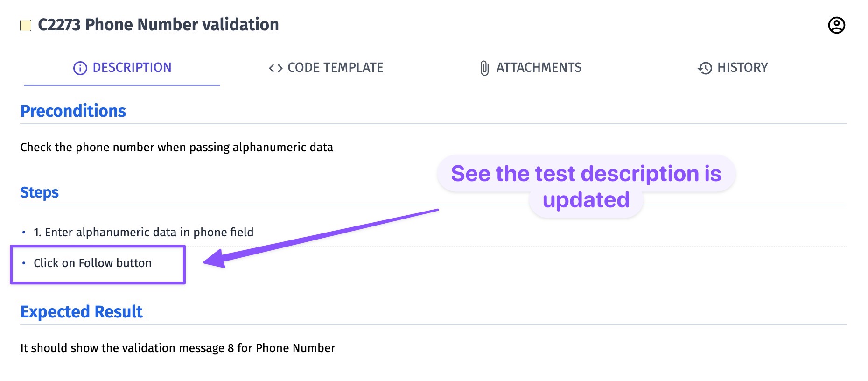Select the precondition text about alphanumeric data
The image size is (868, 381).
coord(176,148)
